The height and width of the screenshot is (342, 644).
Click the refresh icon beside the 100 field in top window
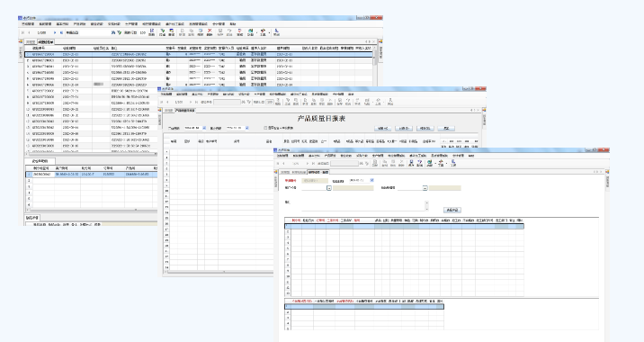(151, 32)
